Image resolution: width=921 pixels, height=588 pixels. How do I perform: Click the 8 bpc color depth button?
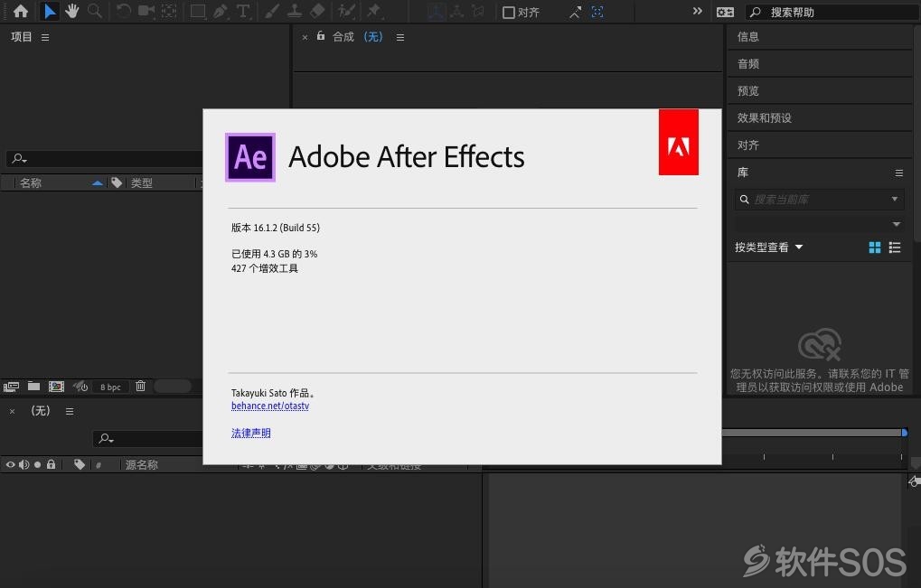click(x=110, y=387)
